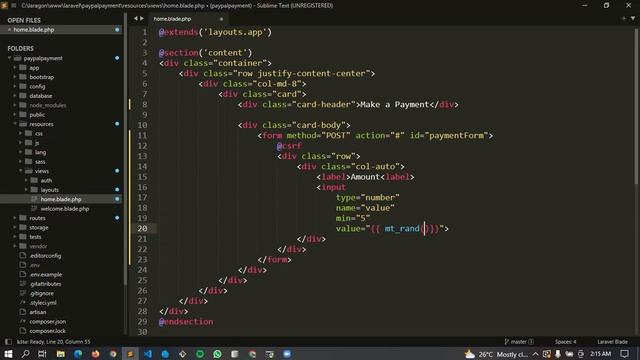Expand the public folder

pyautogui.click(x=15, y=115)
